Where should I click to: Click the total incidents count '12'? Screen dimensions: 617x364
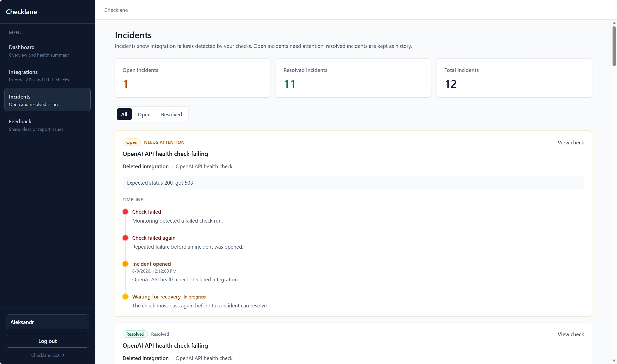[451, 84]
